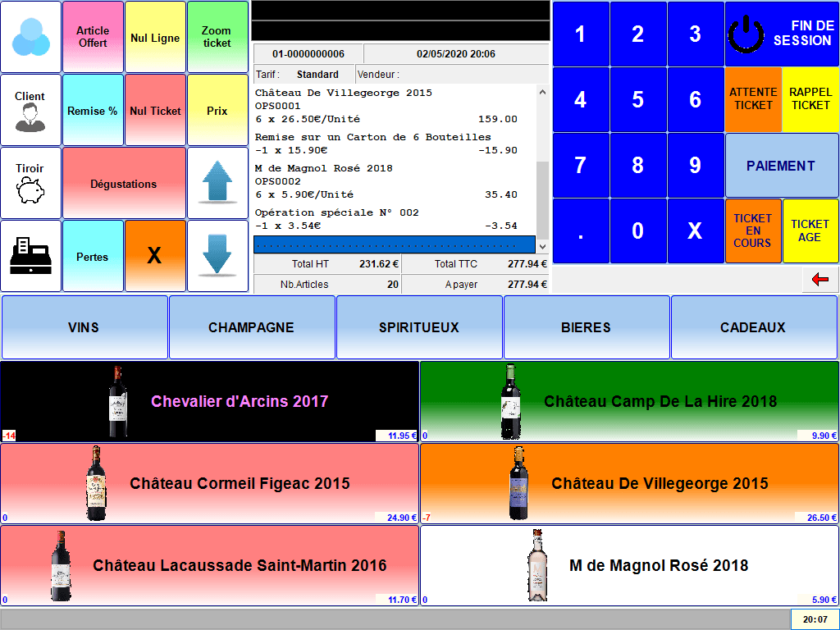This screenshot has width=840, height=630.
Task: Select ticket line 'Opération spéciale N° 002'
Action: [395, 219]
